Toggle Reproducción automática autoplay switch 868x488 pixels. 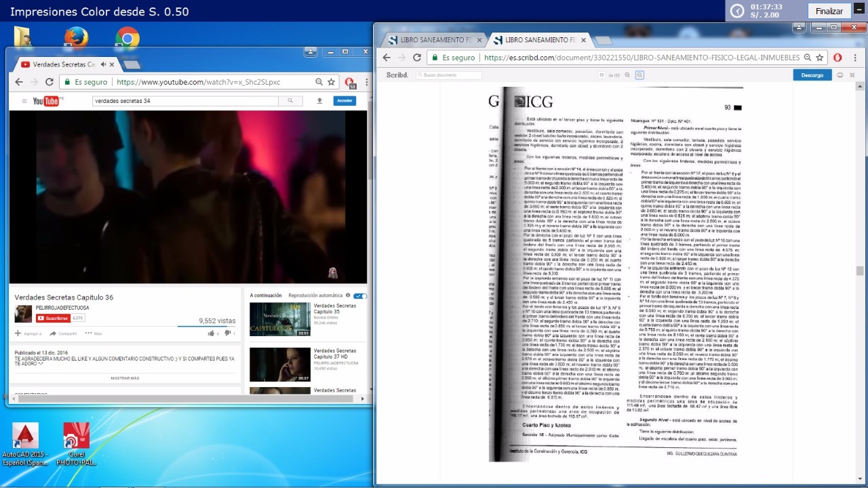coord(360,296)
